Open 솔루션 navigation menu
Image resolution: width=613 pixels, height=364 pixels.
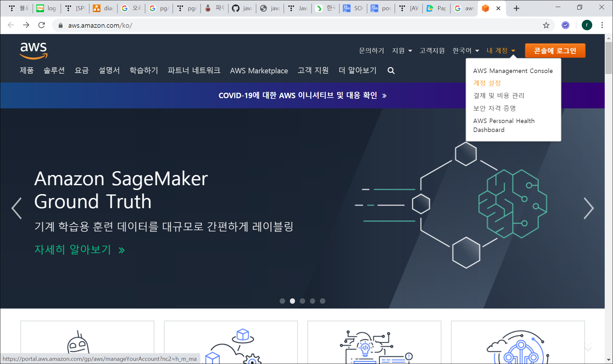coord(54,70)
